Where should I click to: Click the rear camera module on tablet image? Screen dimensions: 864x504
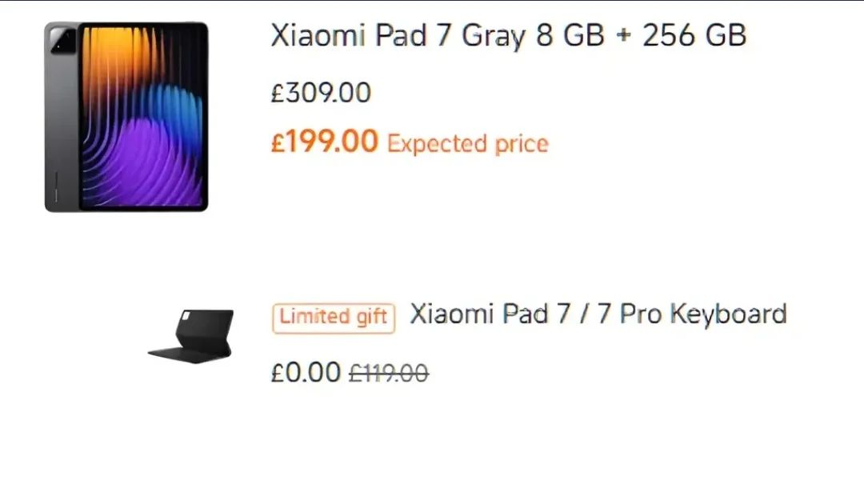coord(62,40)
